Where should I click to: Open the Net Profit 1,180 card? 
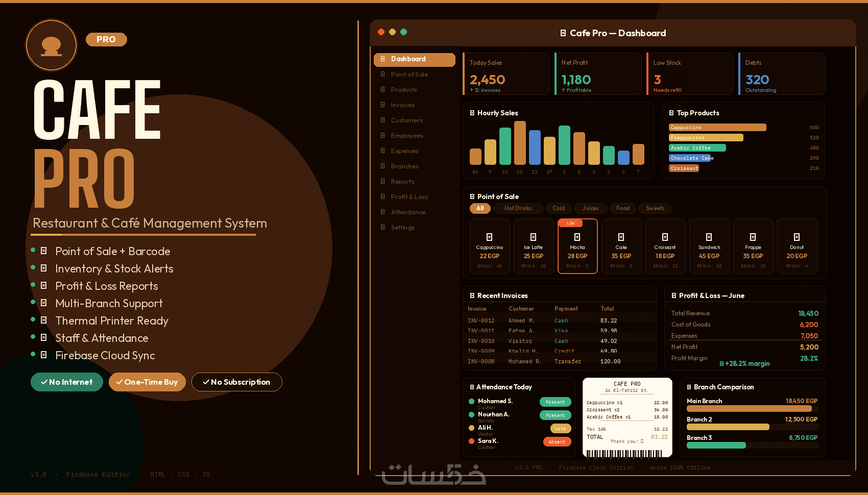coord(598,74)
